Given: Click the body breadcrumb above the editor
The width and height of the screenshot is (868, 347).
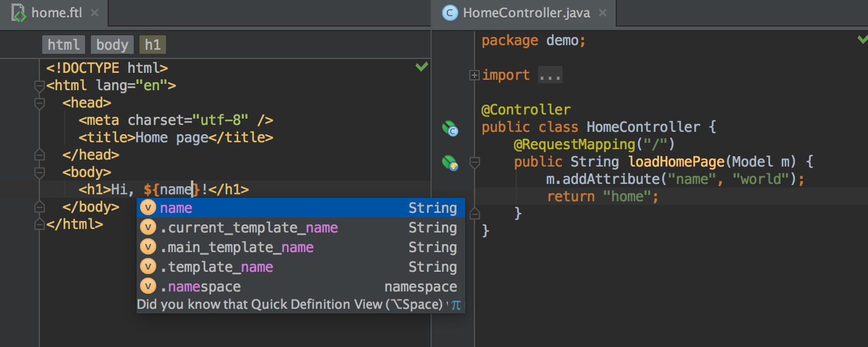Looking at the screenshot, I should coord(112,44).
